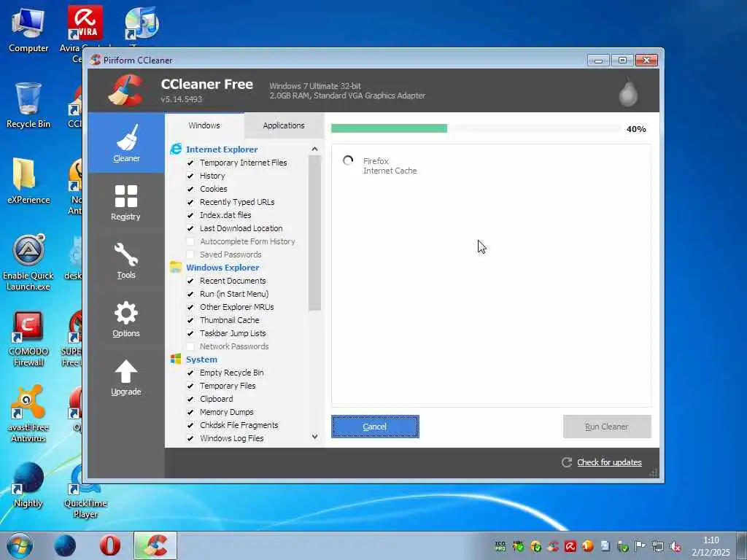Click the cleaner list scrollbar thumb

coord(314,233)
